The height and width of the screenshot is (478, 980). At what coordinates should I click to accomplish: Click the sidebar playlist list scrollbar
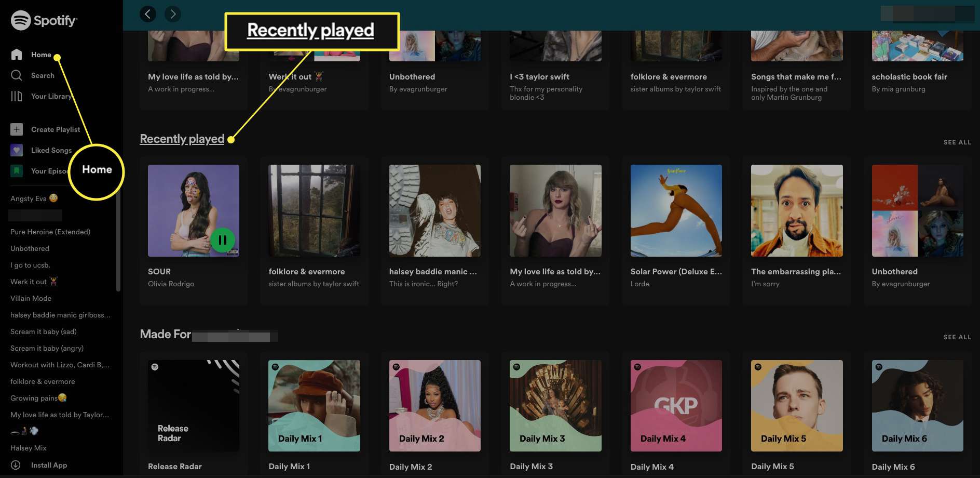tap(118, 239)
